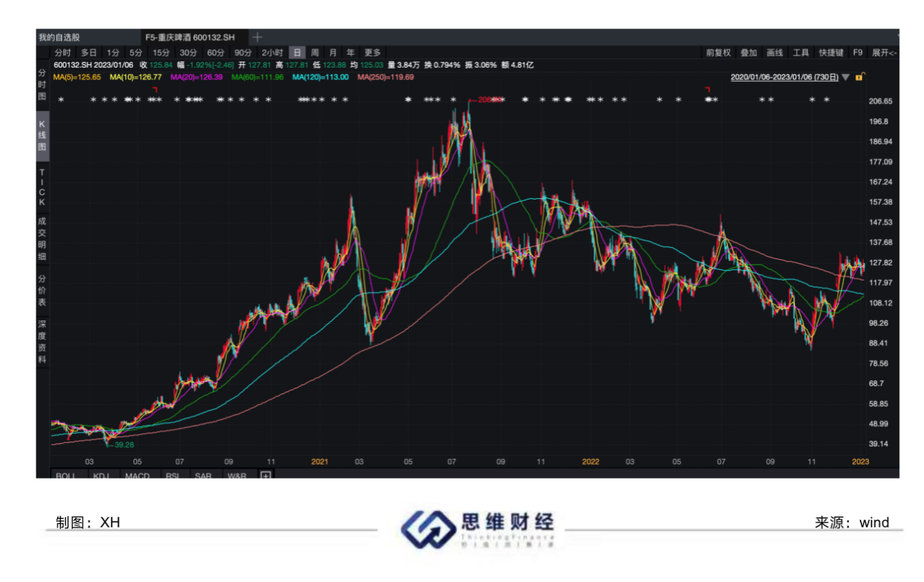Viewport: 924px width, 582px height.
Task: Select the MACD indicator tab
Action: coord(137,475)
